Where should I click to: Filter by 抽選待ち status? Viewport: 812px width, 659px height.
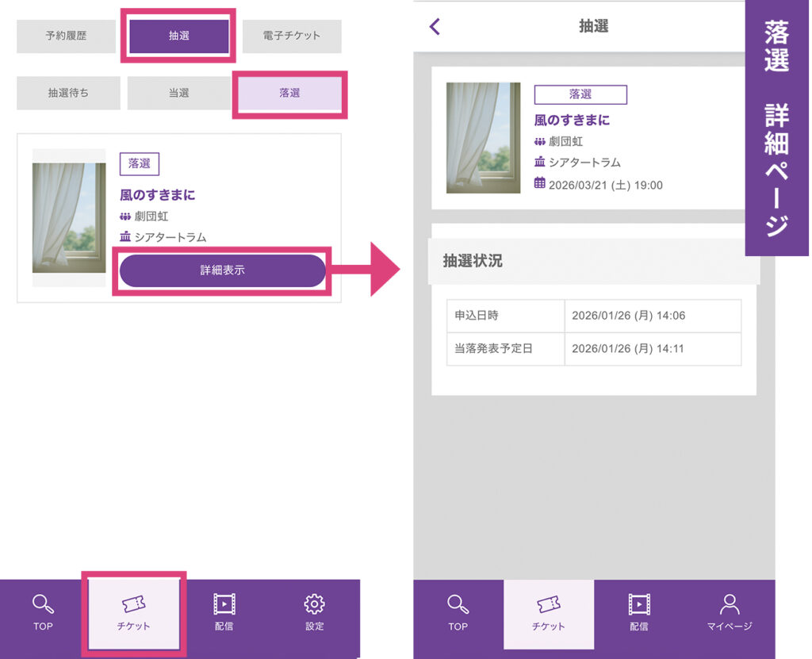[68, 93]
